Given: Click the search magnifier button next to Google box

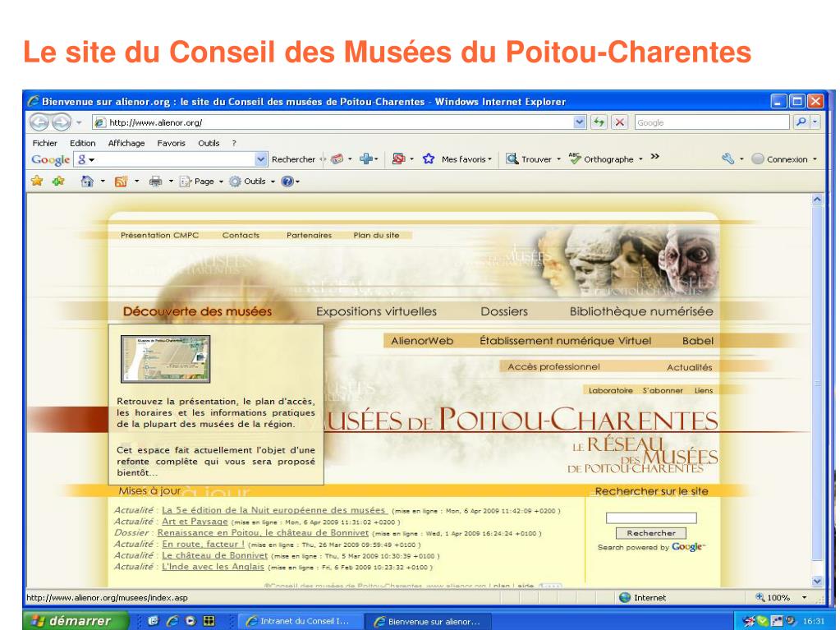Looking at the screenshot, I should [801, 122].
